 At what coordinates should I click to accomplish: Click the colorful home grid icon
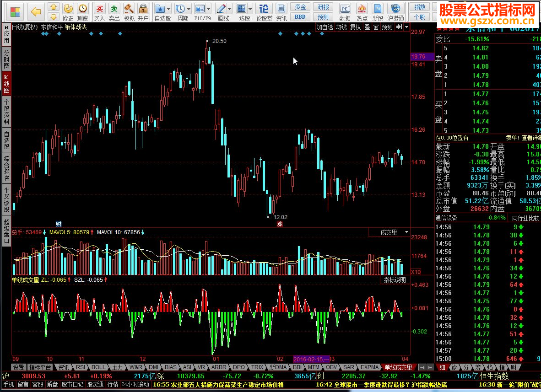pyautogui.click(x=15, y=12)
